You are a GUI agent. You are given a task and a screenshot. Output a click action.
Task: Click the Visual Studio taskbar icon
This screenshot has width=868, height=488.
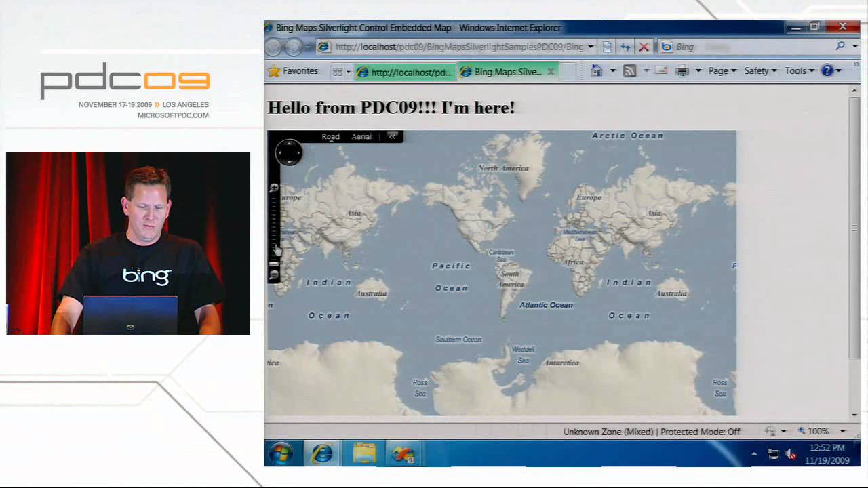click(x=403, y=453)
